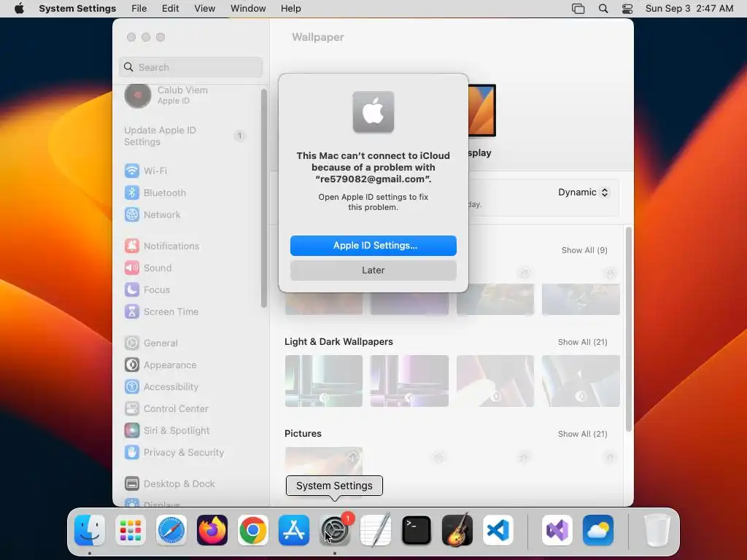Click the wallpaper list scrollbar
The image size is (747, 560).
[x=629, y=330]
